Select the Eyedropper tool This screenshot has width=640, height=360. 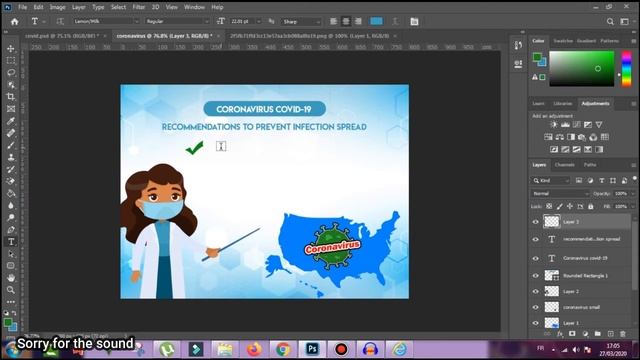pyautogui.click(x=11, y=121)
